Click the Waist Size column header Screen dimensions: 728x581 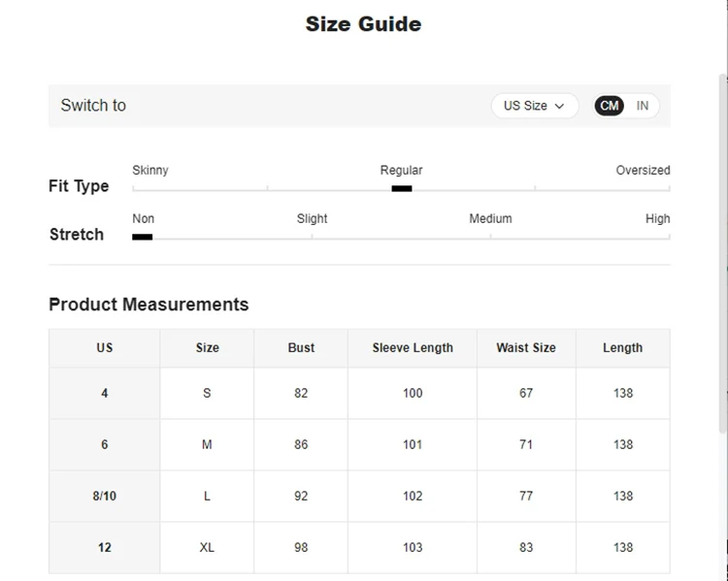526,347
